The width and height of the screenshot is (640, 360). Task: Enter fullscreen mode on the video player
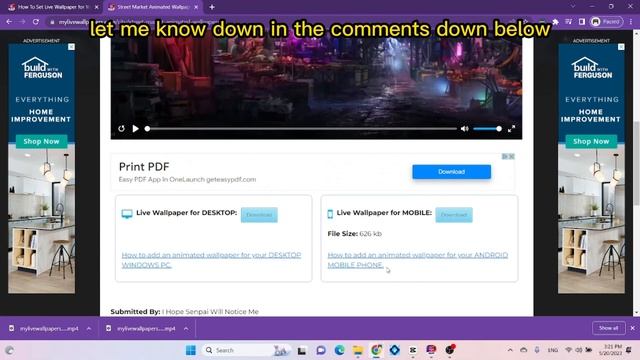click(511, 129)
